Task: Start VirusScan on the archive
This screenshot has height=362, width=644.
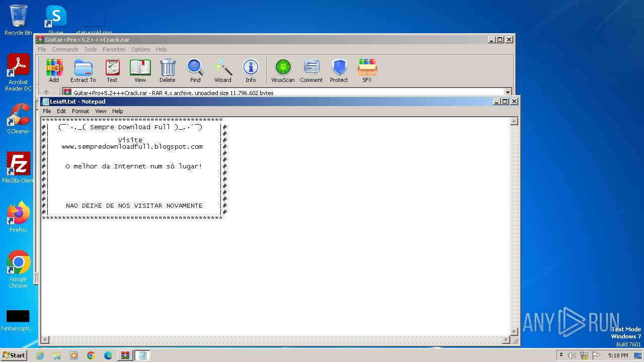Action: point(283,70)
